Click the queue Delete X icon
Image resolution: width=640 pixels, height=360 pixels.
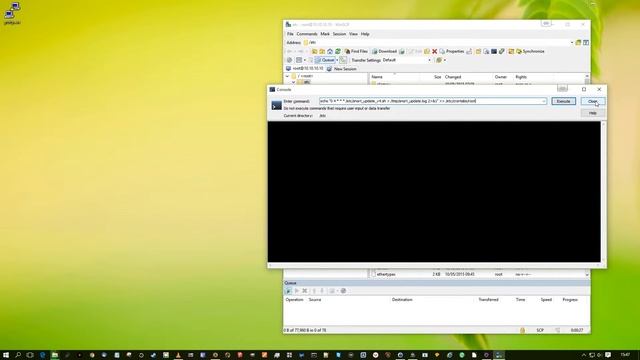coord(304,291)
